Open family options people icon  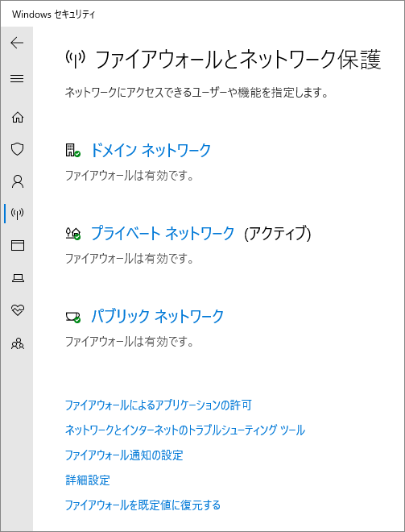point(18,343)
